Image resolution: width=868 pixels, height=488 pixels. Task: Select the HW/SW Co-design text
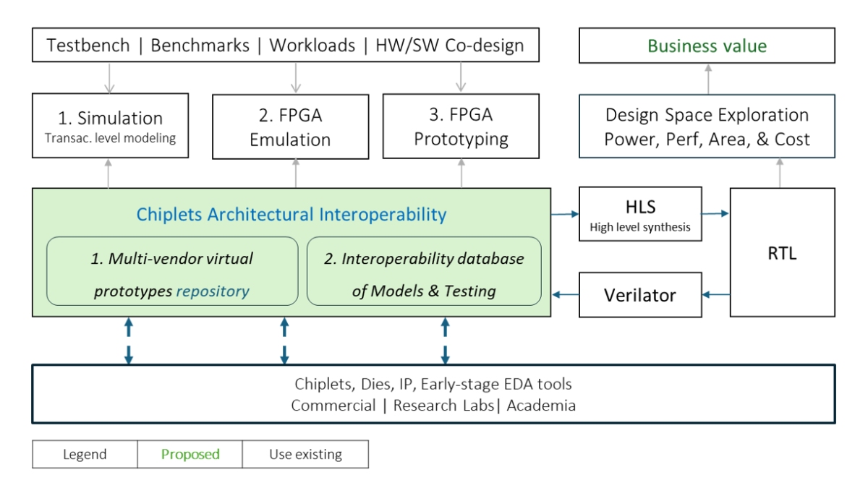[x=449, y=46]
